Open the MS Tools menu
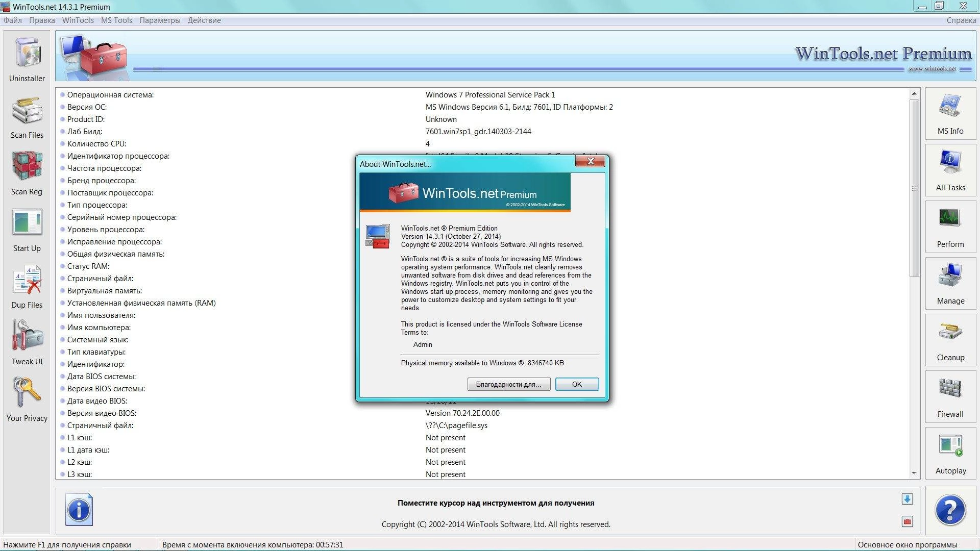The height and width of the screenshot is (551, 980). click(x=116, y=20)
